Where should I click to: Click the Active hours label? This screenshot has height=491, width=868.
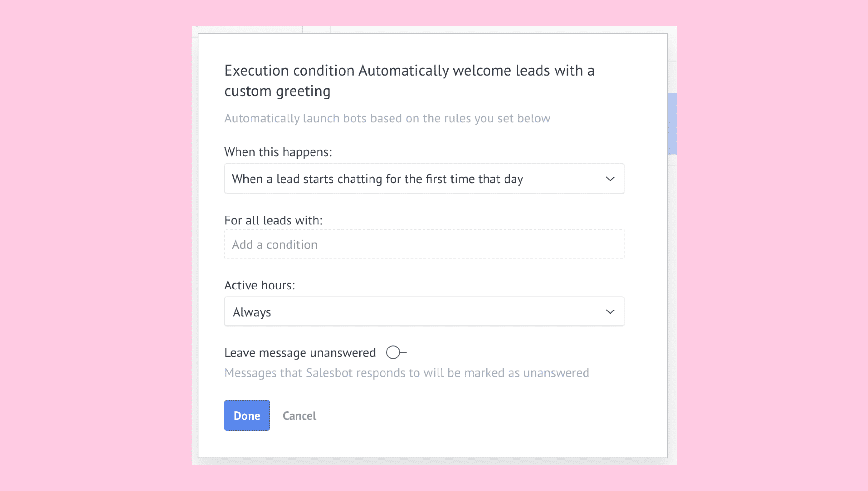[x=259, y=285]
